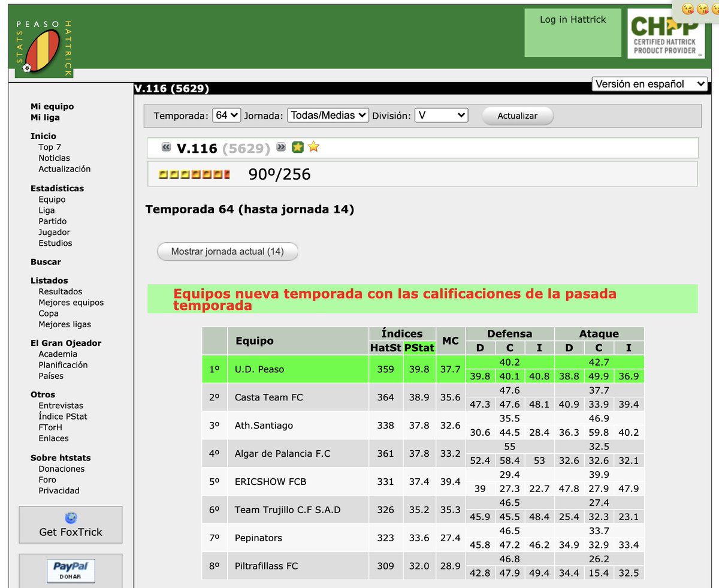The width and height of the screenshot is (719, 588).
Task: Click the FoxTrick globe icon
Action: [x=71, y=518]
